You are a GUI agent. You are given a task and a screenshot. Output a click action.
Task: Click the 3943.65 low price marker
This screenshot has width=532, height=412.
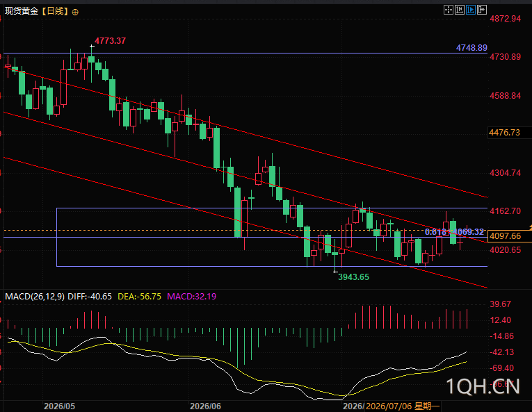coord(353,277)
